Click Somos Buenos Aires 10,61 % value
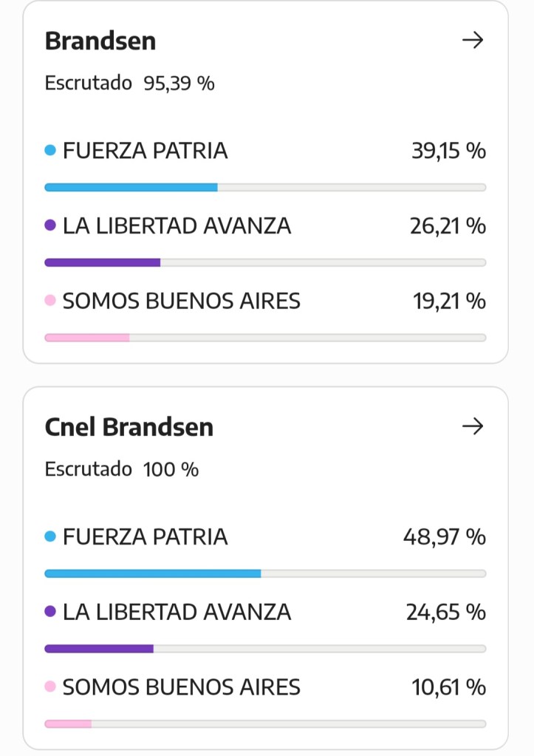Image resolution: width=534 pixels, height=756 pixels. click(448, 687)
